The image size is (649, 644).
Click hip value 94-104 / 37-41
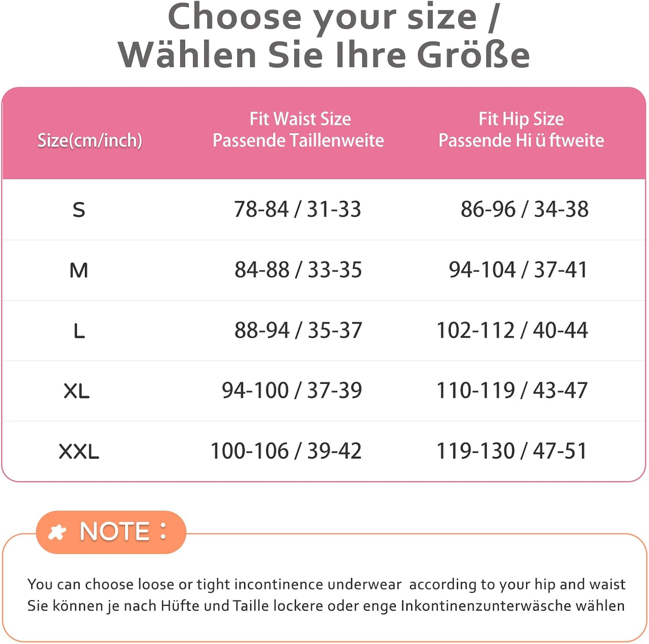click(x=518, y=270)
